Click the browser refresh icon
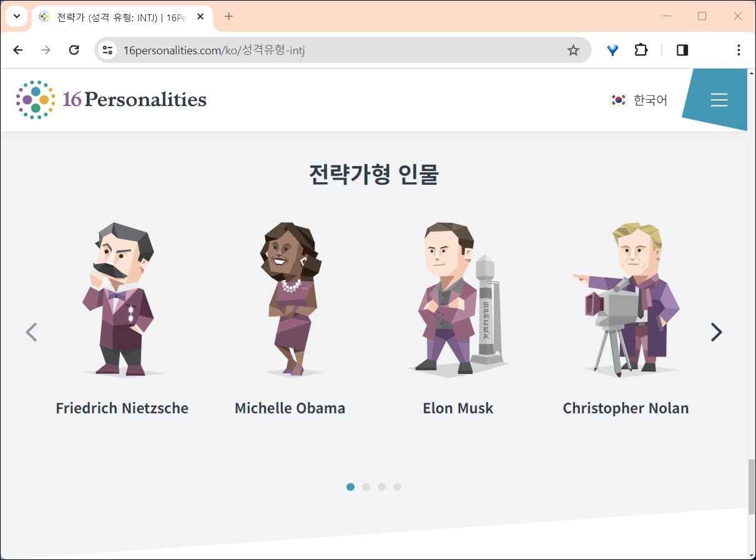756x560 pixels. coord(74,50)
